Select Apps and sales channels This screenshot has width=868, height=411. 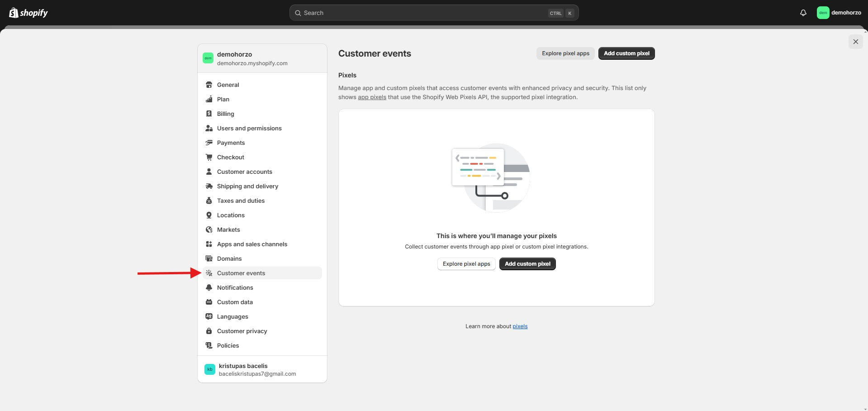tap(252, 244)
